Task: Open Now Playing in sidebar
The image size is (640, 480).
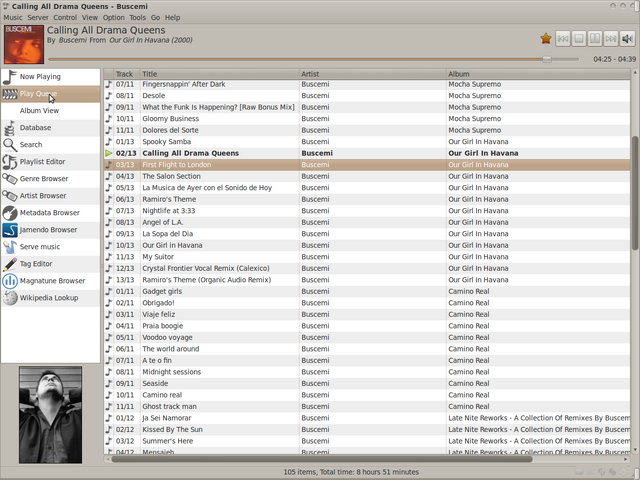Action: click(51, 77)
